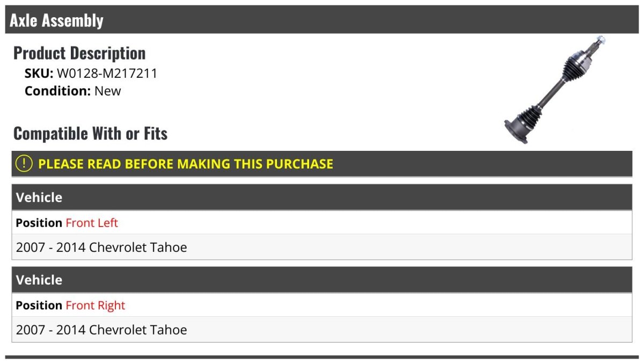The height and width of the screenshot is (364, 644).
Task: Select the Axle Assembly title bar
Action: tap(322, 20)
